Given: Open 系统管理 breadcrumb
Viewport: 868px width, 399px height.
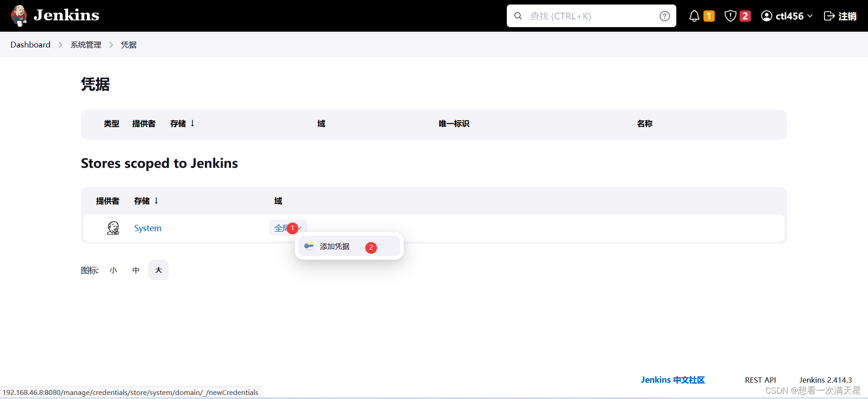Looking at the screenshot, I should [85, 45].
